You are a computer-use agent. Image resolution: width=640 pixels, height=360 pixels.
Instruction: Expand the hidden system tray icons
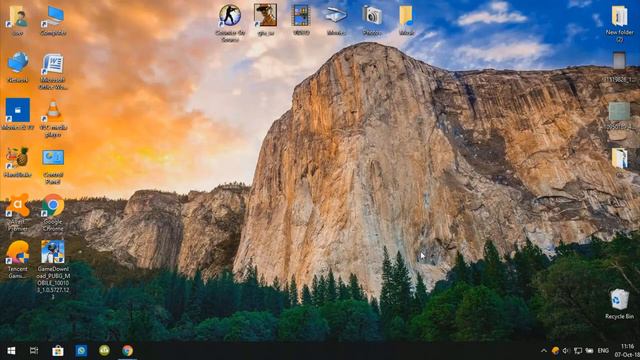tap(544, 351)
